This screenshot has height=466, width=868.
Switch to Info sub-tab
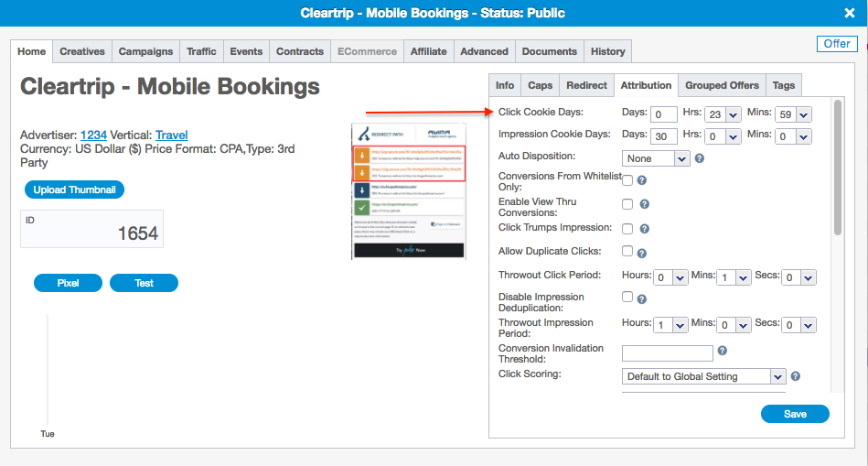(505, 85)
